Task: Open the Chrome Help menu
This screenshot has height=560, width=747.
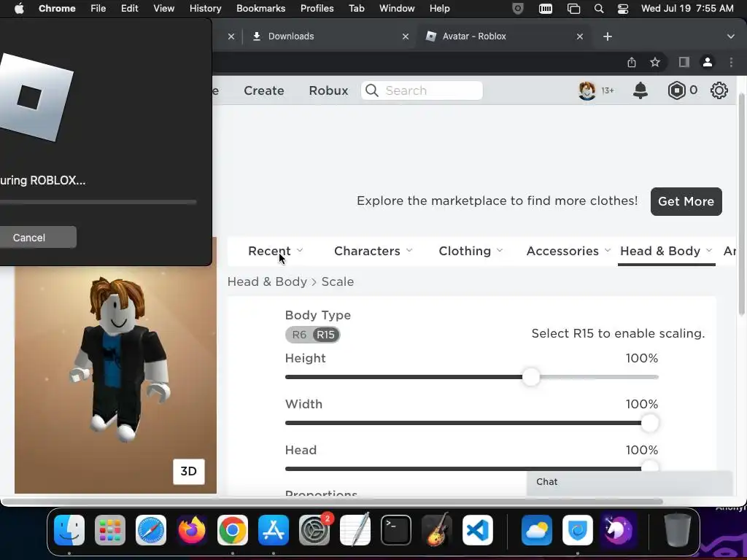Action: pyautogui.click(x=439, y=8)
